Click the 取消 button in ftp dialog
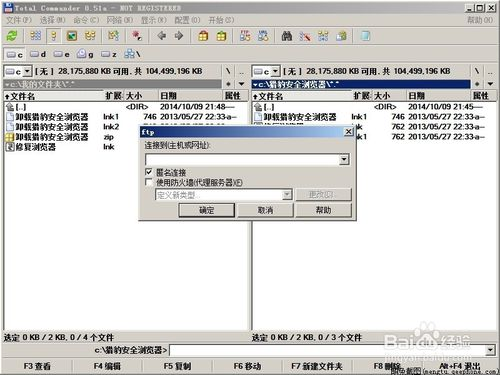This screenshot has width=500, height=375. pyautogui.click(x=265, y=210)
